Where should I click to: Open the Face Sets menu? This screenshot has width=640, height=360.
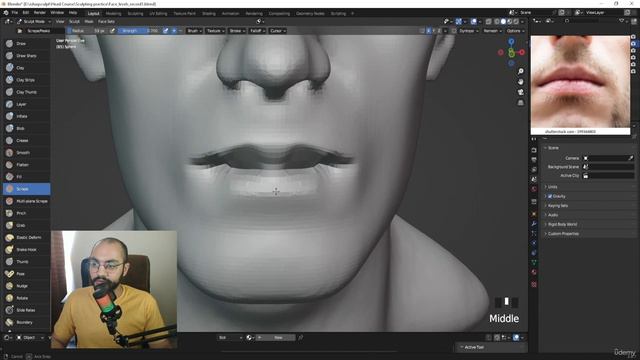point(106,21)
